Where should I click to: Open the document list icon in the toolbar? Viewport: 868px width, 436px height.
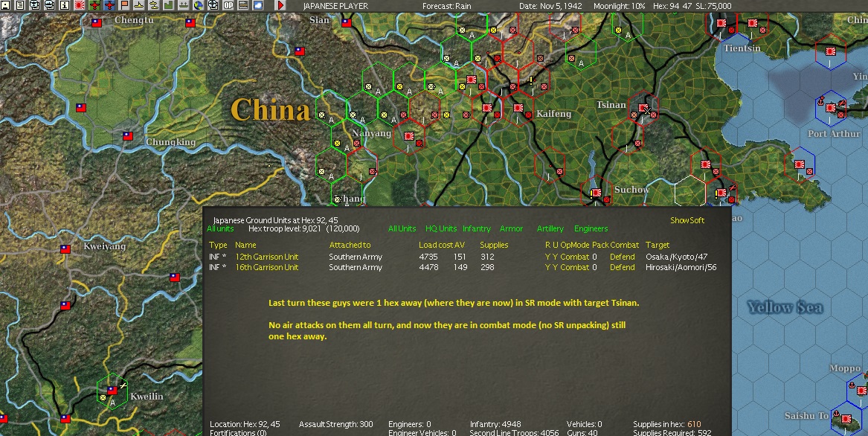click(20, 5)
